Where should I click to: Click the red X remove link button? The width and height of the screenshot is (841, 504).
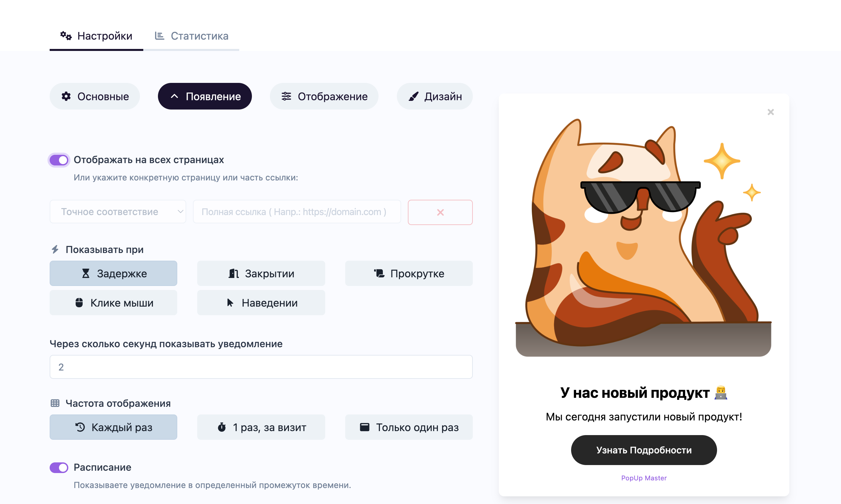(x=440, y=212)
